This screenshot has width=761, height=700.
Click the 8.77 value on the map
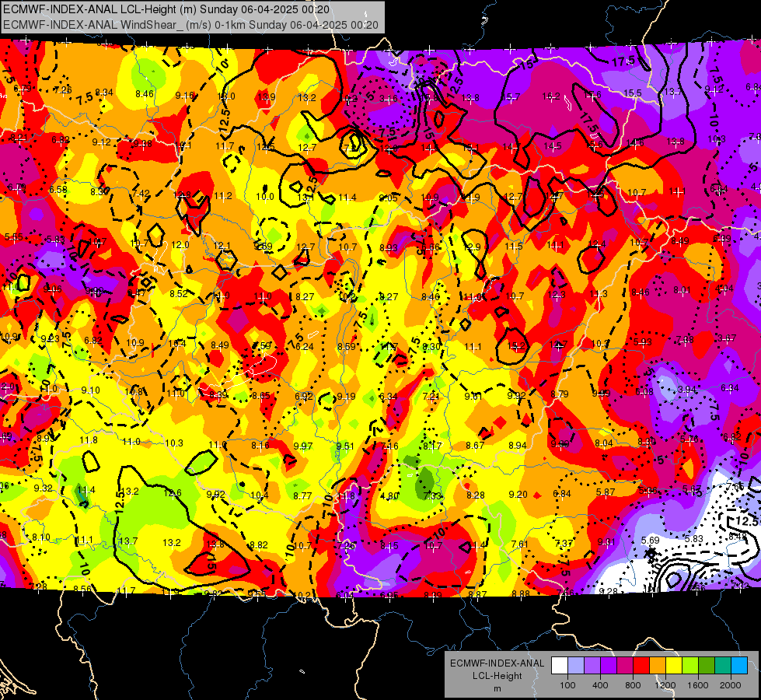(302, 496)
